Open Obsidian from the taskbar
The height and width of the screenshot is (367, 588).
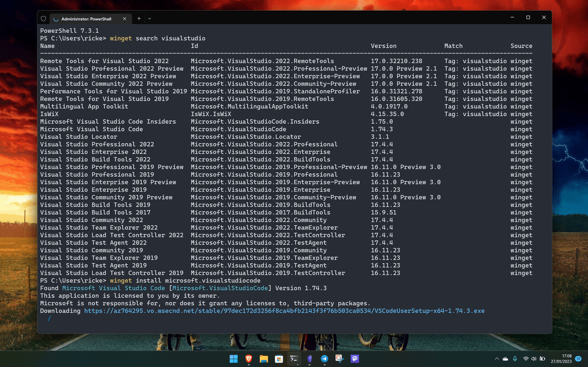coord(309,359)
